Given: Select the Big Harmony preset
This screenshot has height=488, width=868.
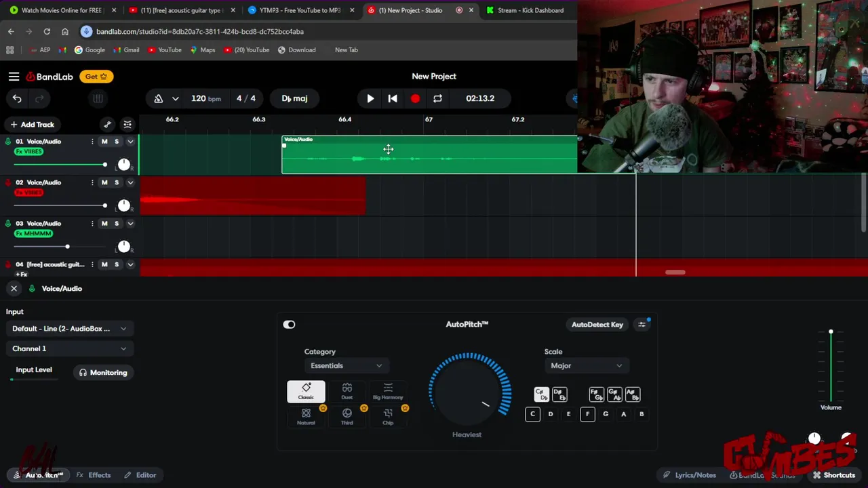Looking at the screenshot, I should point(388,391).
